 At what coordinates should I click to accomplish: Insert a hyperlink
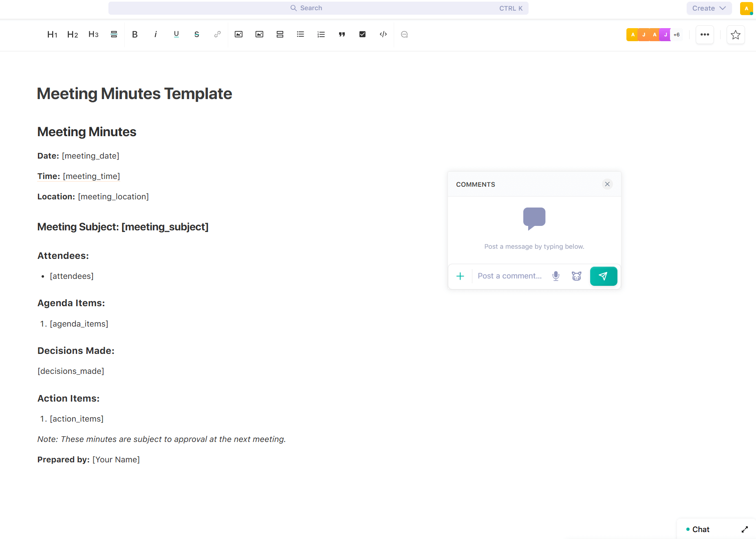pos(217,35)
